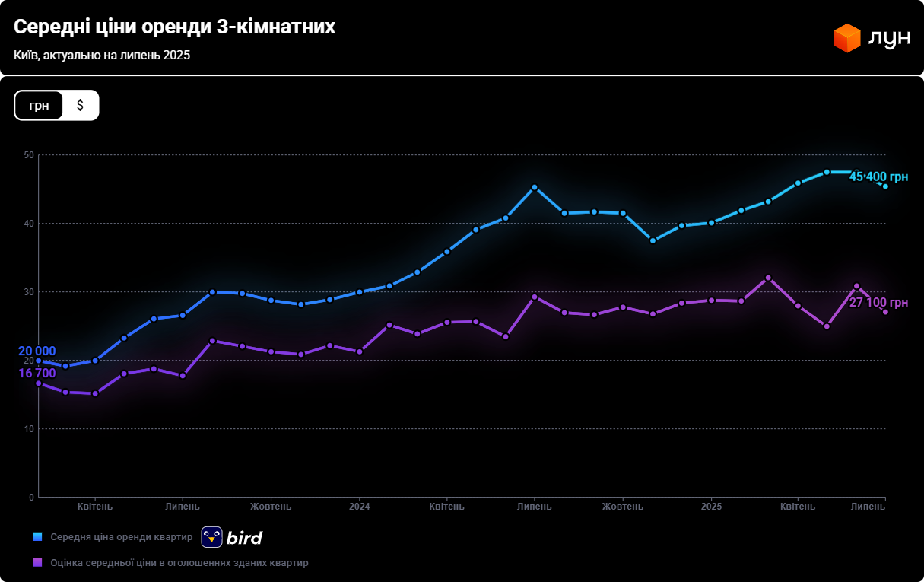Click the bird mascot icon in legend
924x582 pixels.
pos(211,537)
